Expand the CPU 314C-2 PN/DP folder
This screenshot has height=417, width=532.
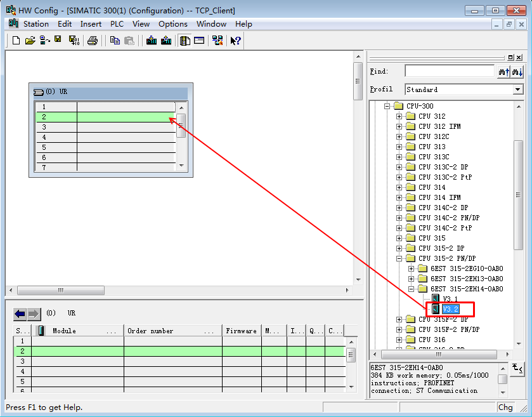coord(399,218)
